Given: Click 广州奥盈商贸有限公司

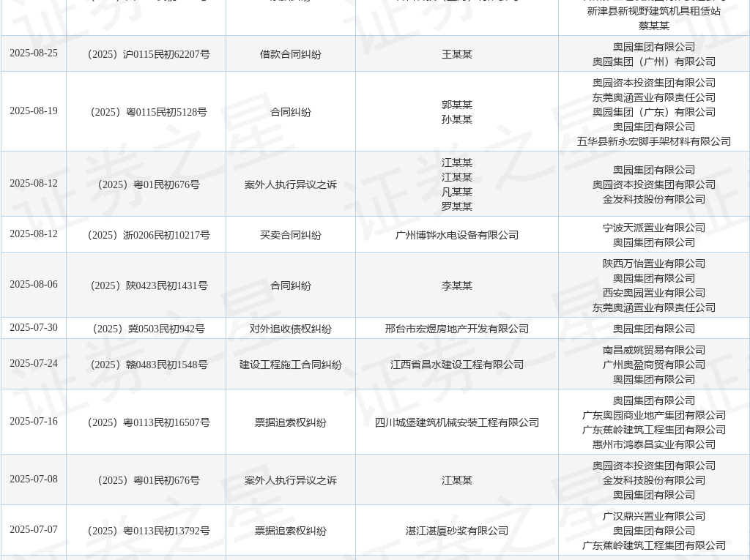Looking at the screenshot, I should click(654, 365).
